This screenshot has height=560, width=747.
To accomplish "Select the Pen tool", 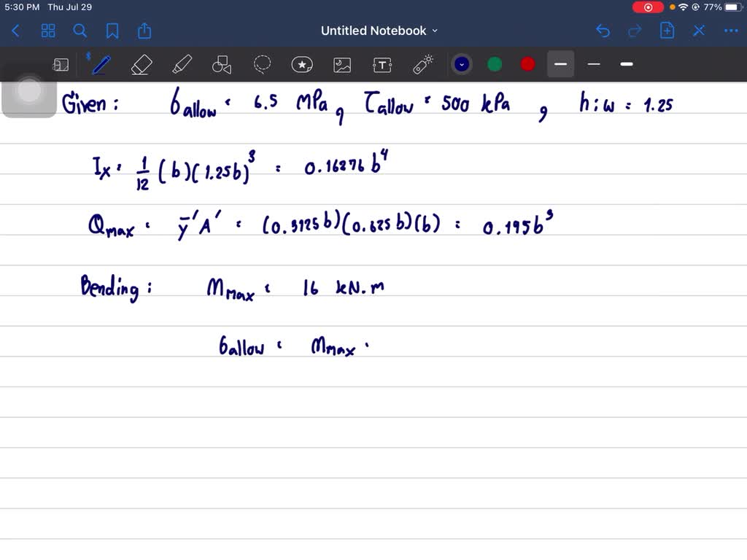I will pos(101,64).
